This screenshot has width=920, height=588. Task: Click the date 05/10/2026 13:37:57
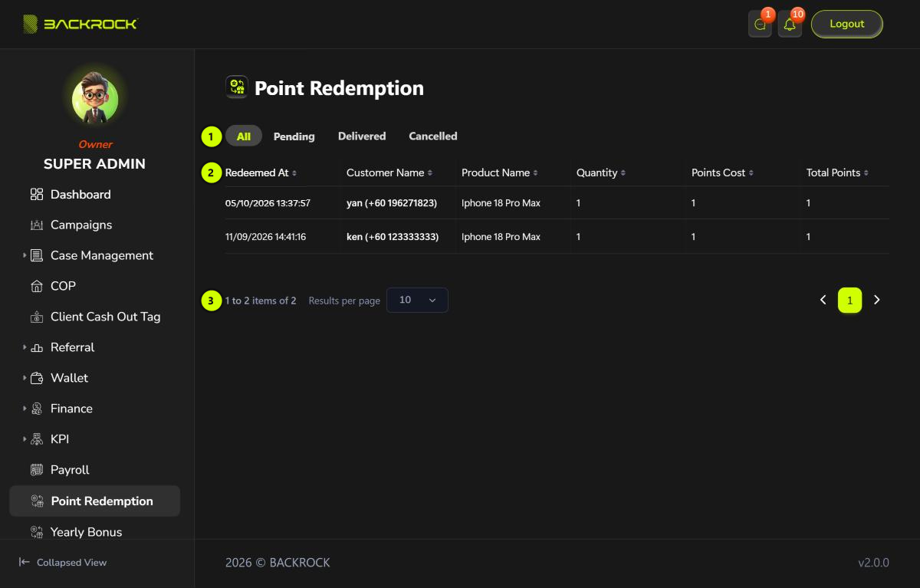[x=268, y=203]
